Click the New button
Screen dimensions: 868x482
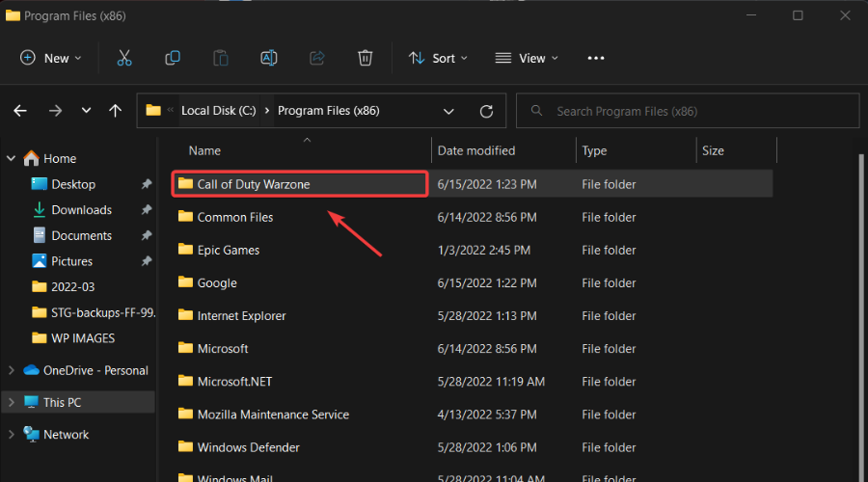click(51, 58)
